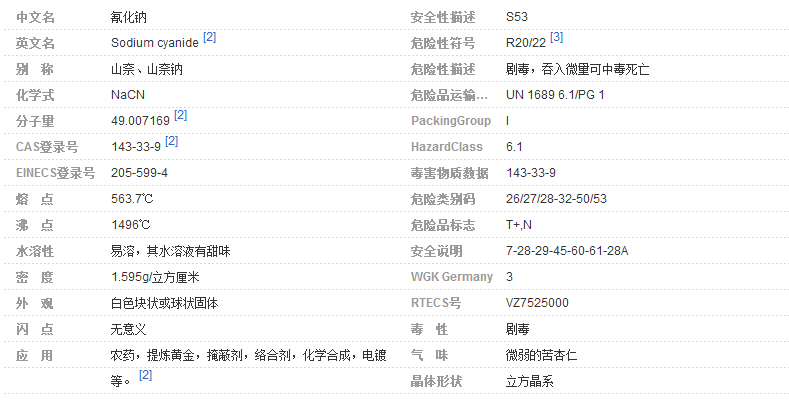The image size is (789, 405).
Task: Select the WGK Germany label
Action: tap(452, 277)
